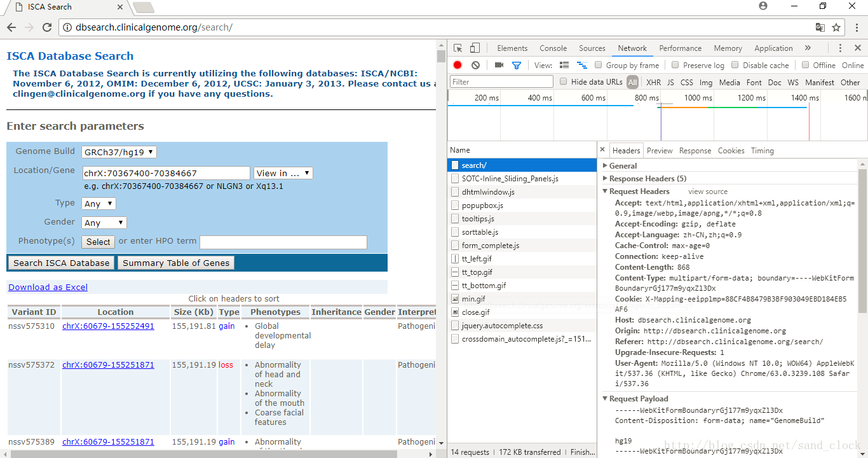Check Hide data URLs

[x=564, y=81]
